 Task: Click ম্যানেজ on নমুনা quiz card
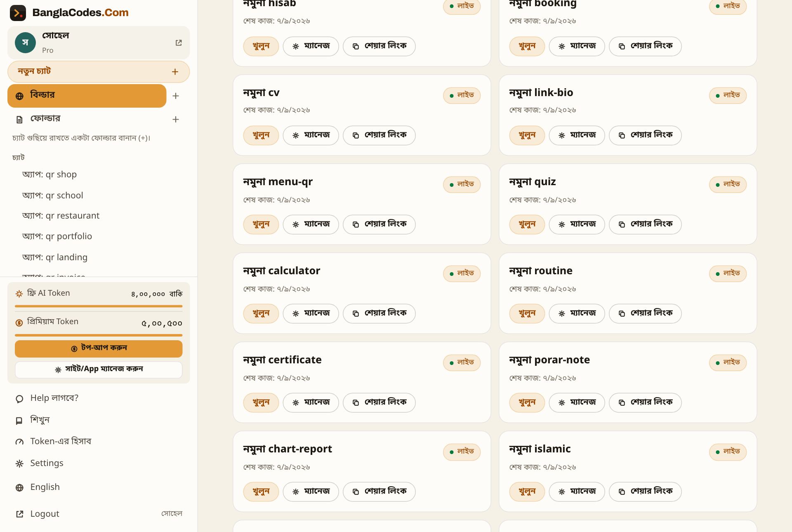(x=577, y=224)
